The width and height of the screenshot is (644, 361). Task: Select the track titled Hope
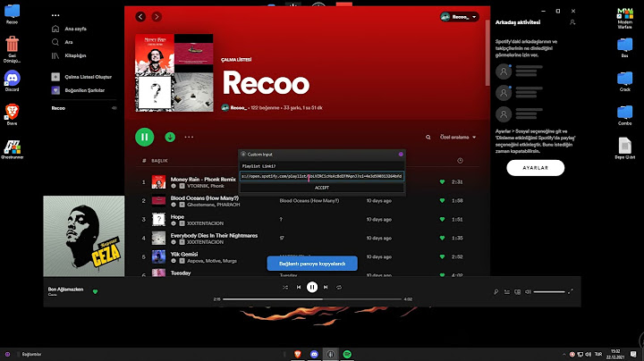[x=177, y=216]
